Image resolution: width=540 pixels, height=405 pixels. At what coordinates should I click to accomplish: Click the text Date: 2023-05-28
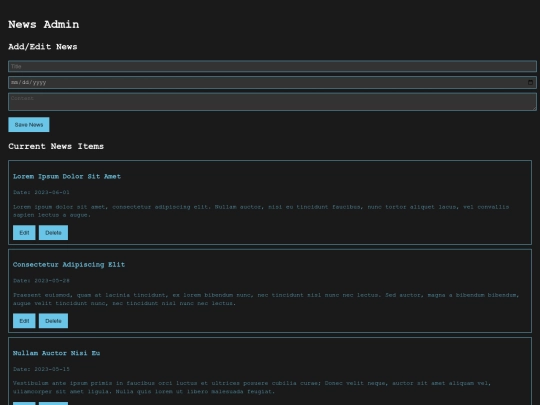tap(41, 280)
